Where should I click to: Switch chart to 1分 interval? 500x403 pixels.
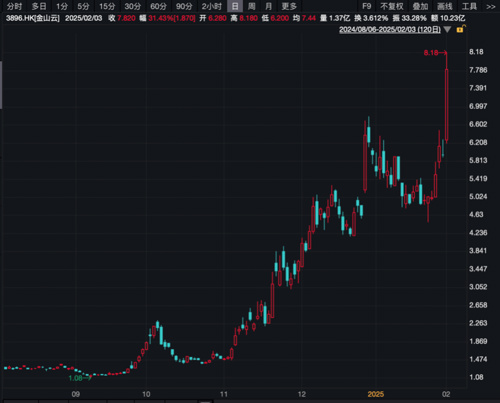(62, 6)
